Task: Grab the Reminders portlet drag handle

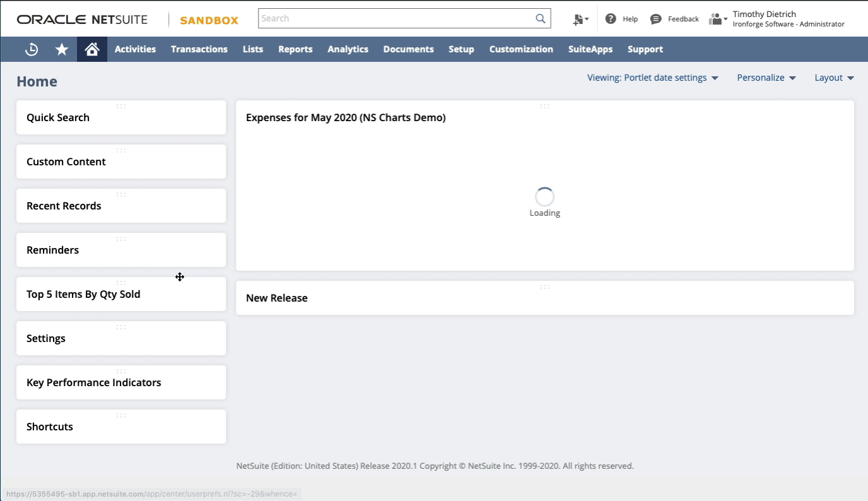Action: 121,239
